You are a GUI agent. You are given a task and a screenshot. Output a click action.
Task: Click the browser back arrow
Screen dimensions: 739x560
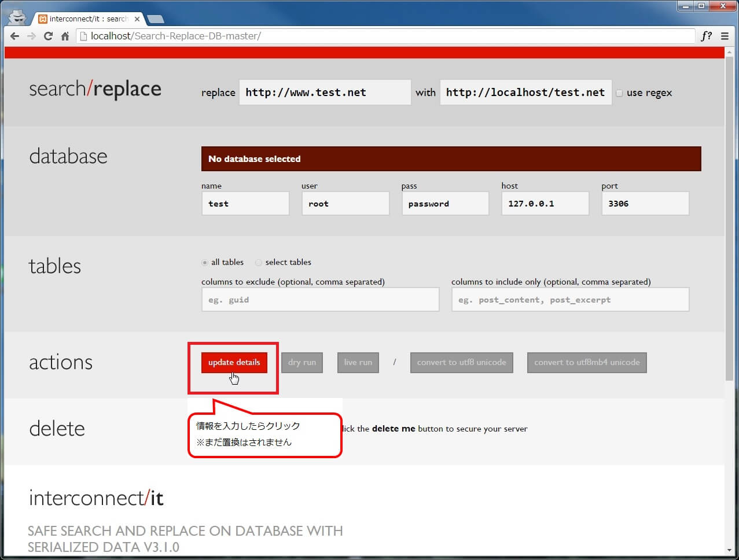click(x=14, y=36)
